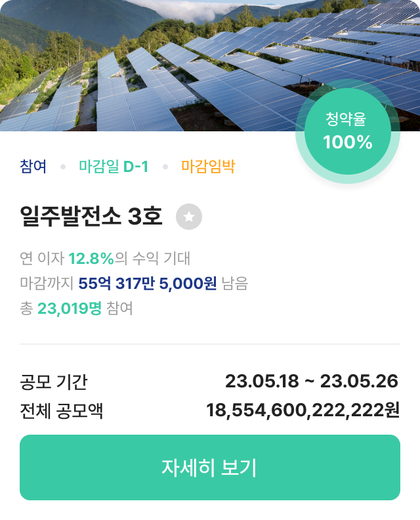Click the orange 마감임박 tag
This screenshot has height=520, width=420.
tap(208, 166)
